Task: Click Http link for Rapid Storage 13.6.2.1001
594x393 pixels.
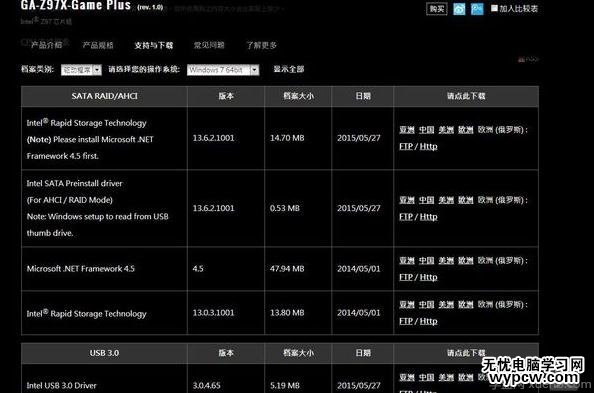Action: coord(428,146)
